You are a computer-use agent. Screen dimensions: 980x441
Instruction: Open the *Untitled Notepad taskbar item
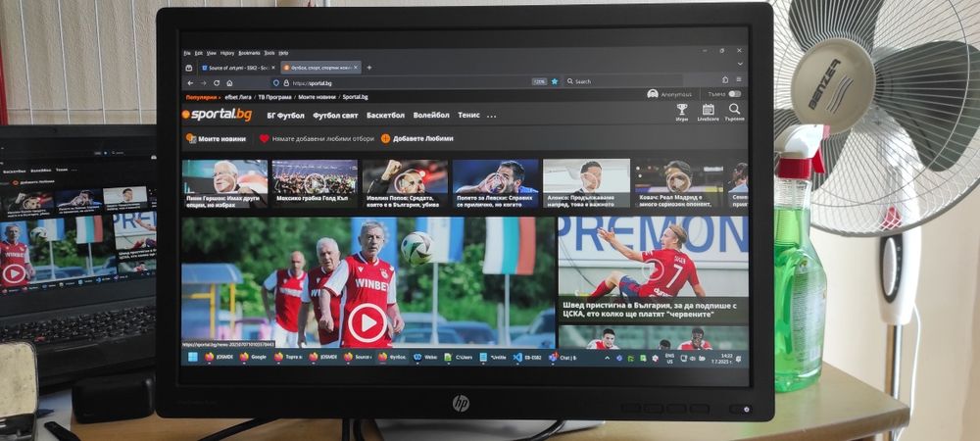[x=493, y=358]
